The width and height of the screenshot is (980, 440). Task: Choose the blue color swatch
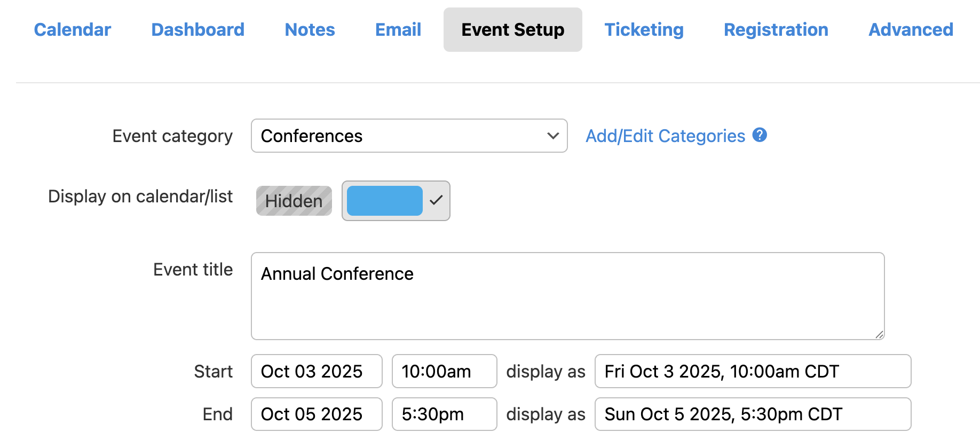coord(384,201)
